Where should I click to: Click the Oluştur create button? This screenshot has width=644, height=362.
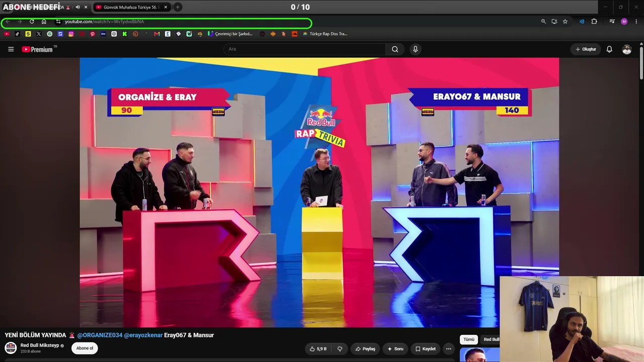[x=586, y=49]
